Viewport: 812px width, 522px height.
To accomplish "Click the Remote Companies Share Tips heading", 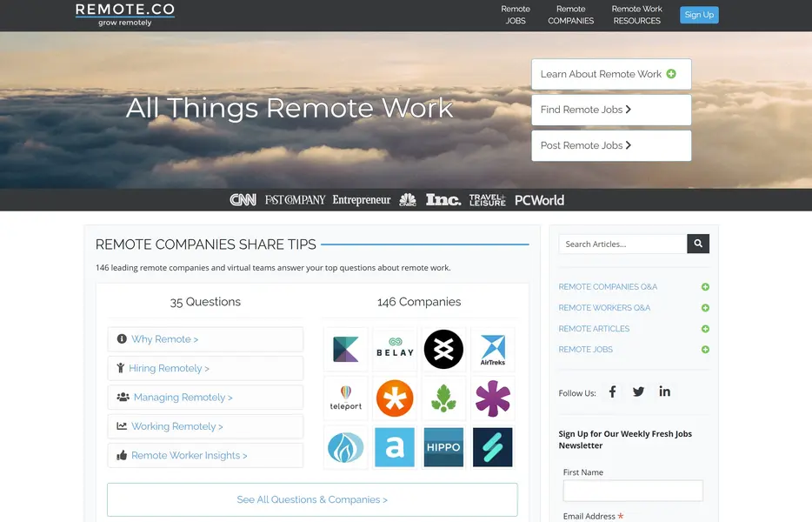I will [x=205, y=244].
